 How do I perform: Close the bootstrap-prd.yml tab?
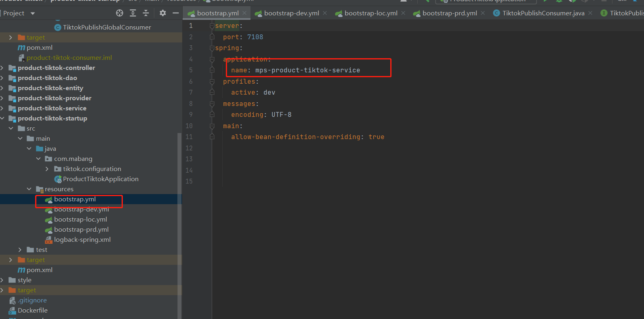click(x=483, y=13)
